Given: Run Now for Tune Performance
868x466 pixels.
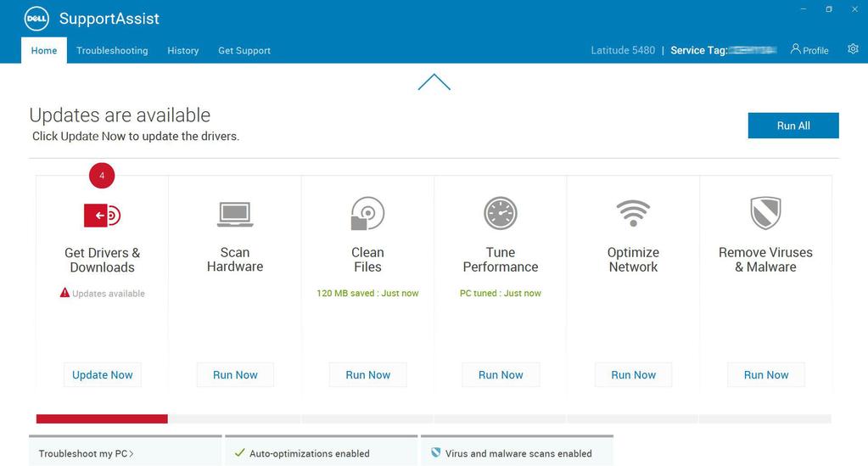Looking at the screenshot, I should [x=501, y=374].
